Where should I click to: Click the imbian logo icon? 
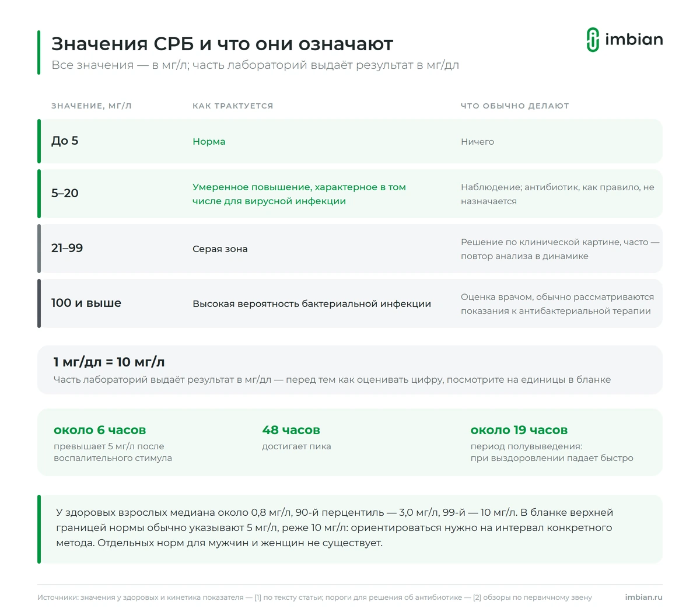pyautogui.click(x=593, y=40)
